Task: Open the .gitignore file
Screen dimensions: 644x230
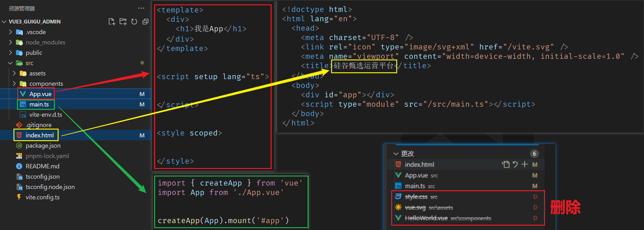Action: coord(39,125)
